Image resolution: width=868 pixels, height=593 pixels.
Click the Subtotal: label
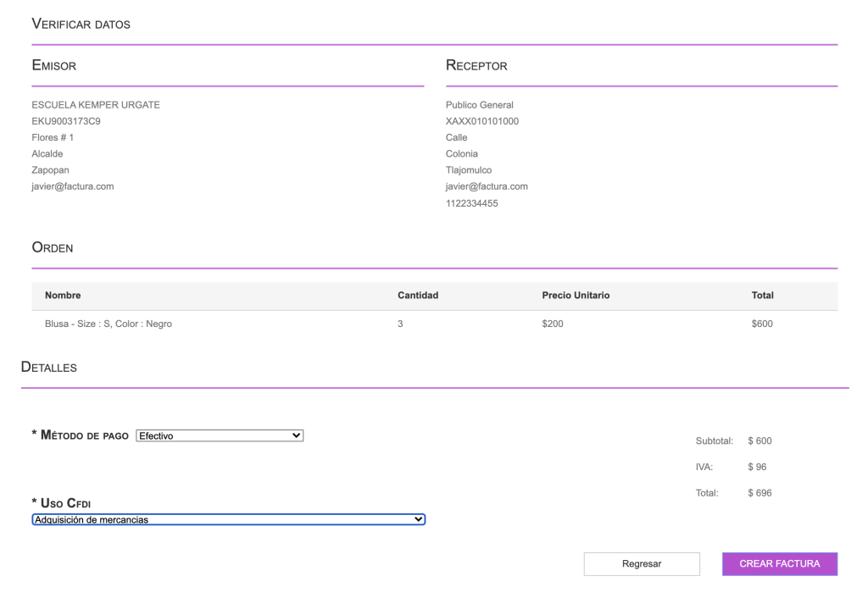(x=714, y=441)
